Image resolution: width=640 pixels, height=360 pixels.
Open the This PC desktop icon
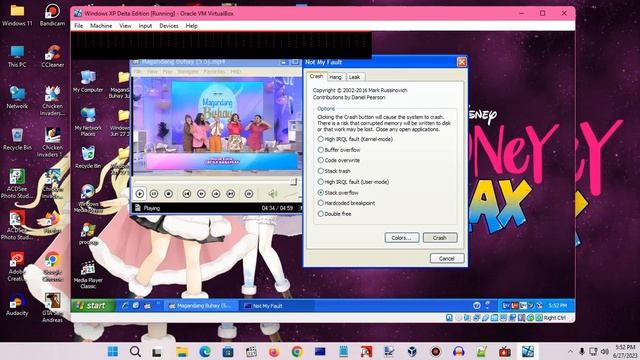[x=17, y=56]
